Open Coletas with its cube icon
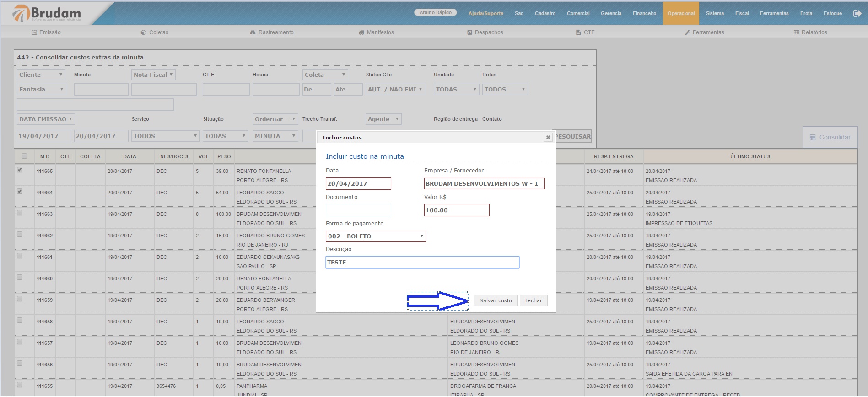The image size is (868, 397). coord(144,32)
